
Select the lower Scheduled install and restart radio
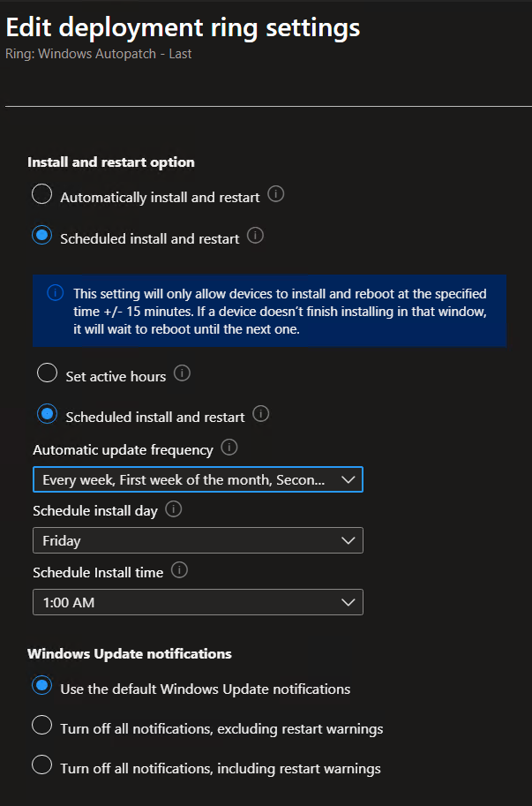[x=48, y=414]
